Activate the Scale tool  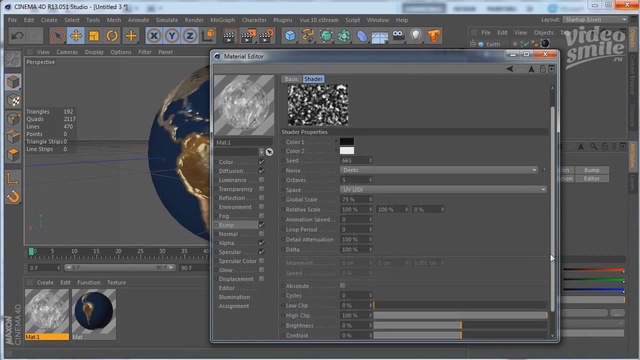click(x=94, y=36)
